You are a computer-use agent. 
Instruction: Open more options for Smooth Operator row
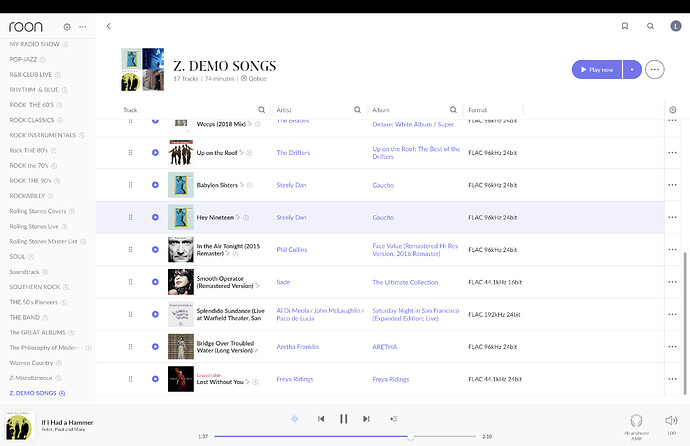672,282
